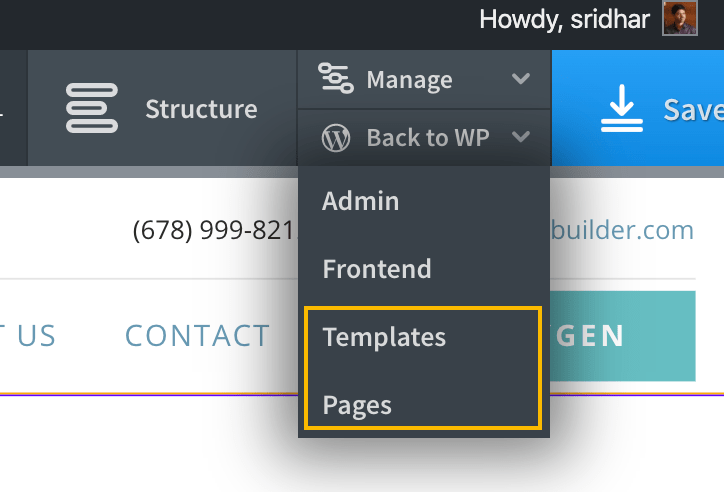Click the phone number (678) 999-821

(x=214, y=230)
